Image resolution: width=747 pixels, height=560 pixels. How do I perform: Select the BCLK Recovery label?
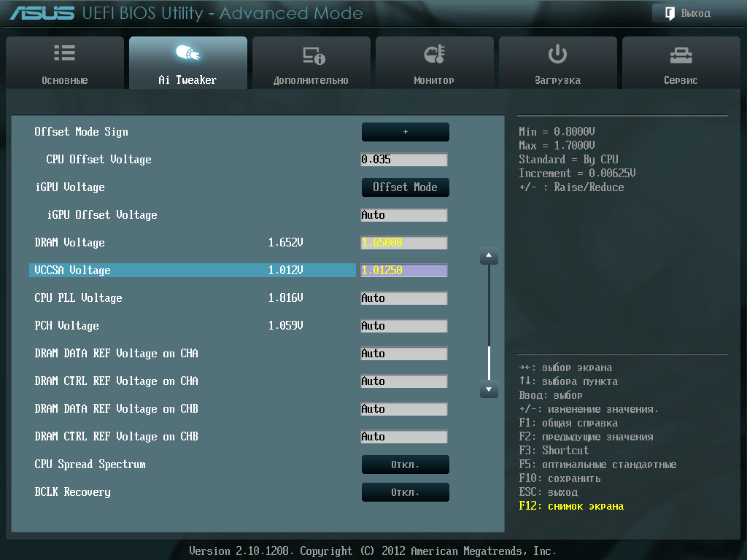pos(72,492)
